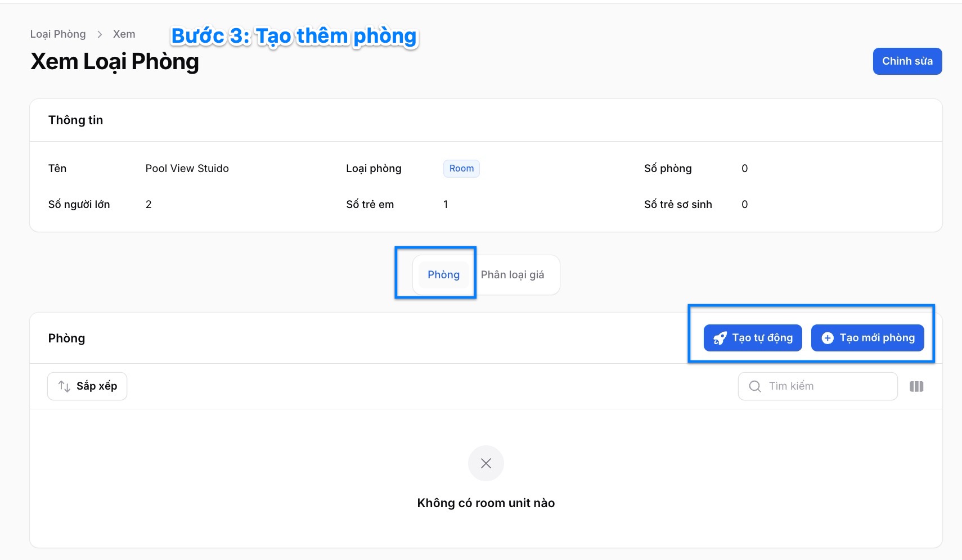Click the Tạo tự động button label
This screenshot has width=962, height=560.
pyautogui.click(x=762, y=338)
